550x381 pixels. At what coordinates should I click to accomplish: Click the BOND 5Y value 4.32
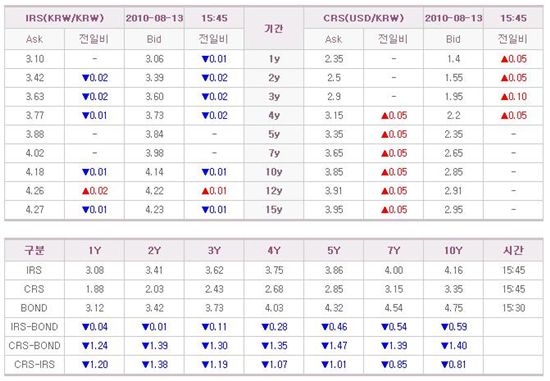334,308
